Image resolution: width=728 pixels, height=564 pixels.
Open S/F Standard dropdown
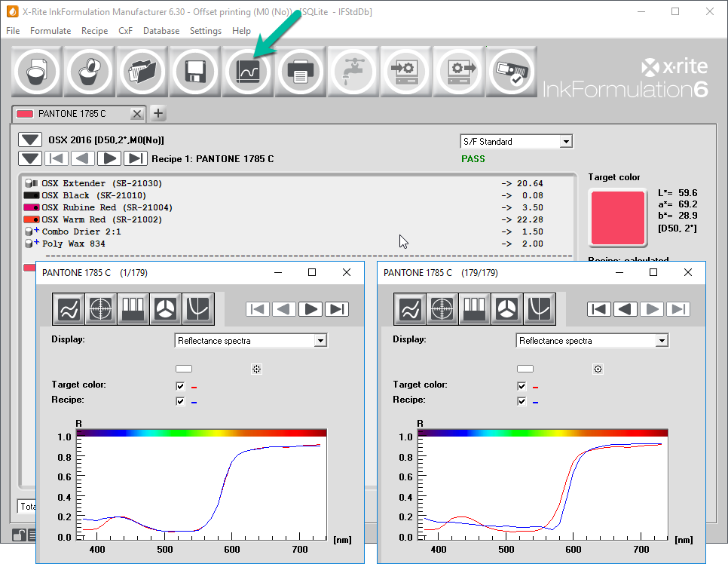coord(565,142)
